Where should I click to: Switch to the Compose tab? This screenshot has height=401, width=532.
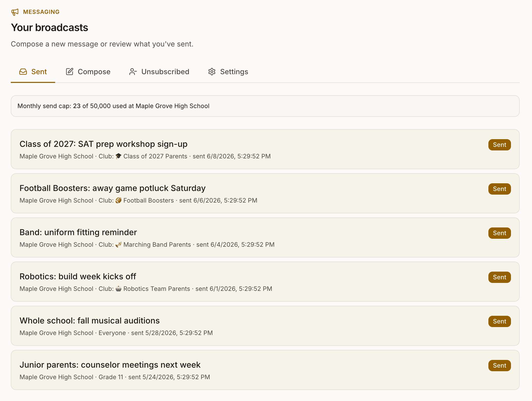coord(88,72)
